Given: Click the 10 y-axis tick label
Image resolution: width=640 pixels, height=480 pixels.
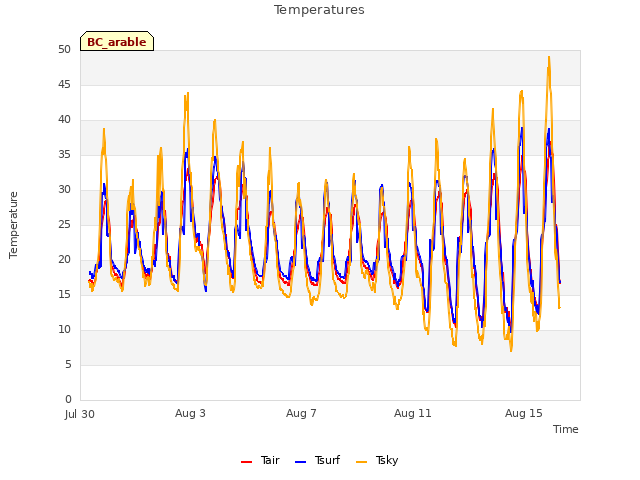Looking at the screenshot, I should pyautogui.click(x=64, y=329).
